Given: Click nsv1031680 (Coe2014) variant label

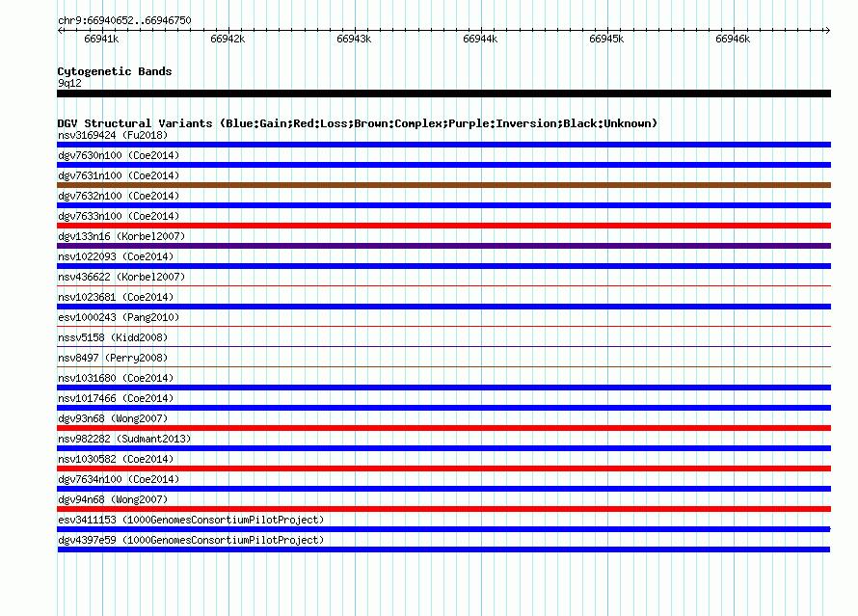Looking at the screenshot, I should click(x=116, y=378).
